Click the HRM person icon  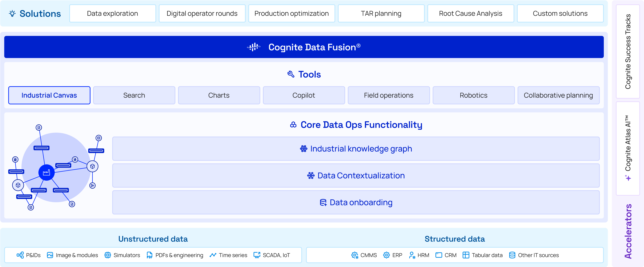click(x=412, y=255)
